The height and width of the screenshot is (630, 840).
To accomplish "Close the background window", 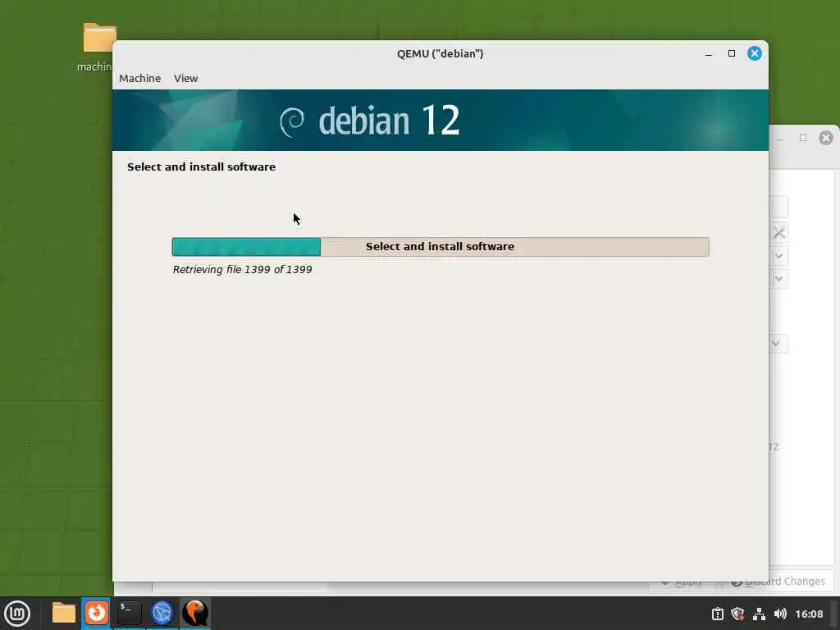I will (x=826, y=138).
